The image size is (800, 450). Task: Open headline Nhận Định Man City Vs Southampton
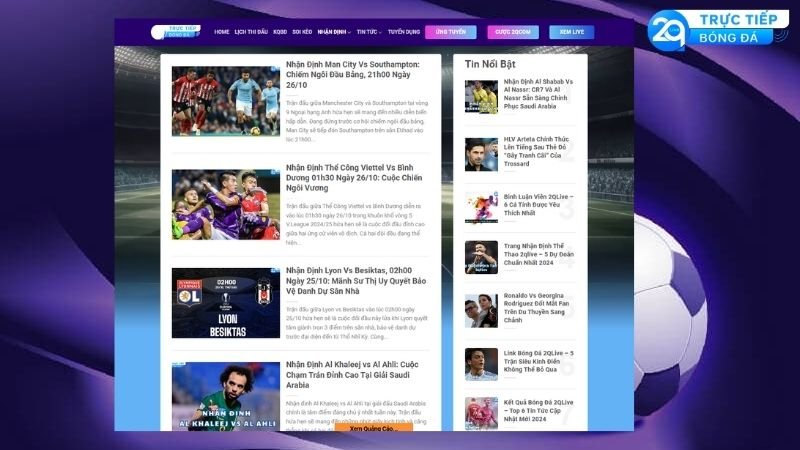[353, 74]
